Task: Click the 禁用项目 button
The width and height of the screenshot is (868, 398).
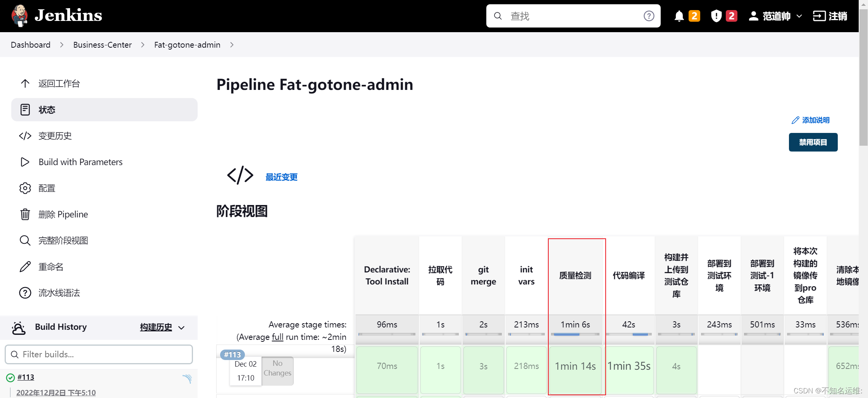Action: 813,142
